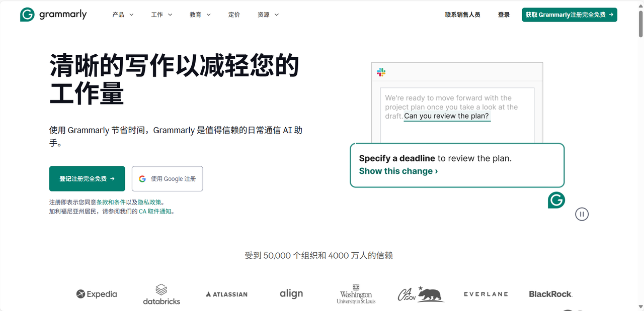Screen dimensions: 644x311
Task: Expand the 资源 navigation menu
Action: pyautogui.click(x=268, y=15)
